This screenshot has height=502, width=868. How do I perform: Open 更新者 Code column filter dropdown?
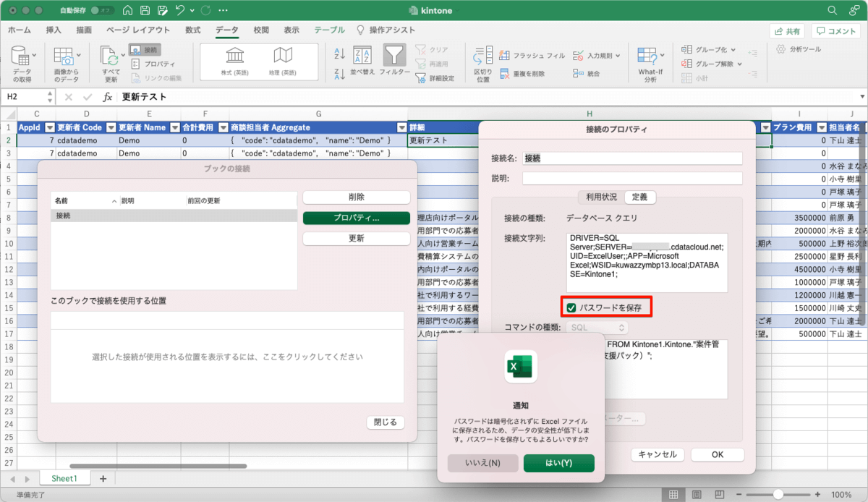[x=111, y=127]
